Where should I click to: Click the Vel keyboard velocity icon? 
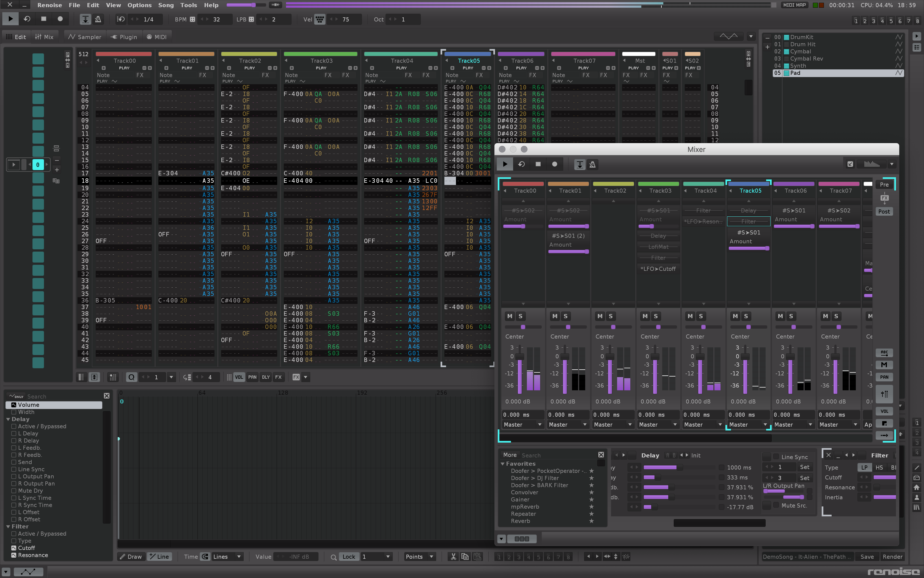320,19
